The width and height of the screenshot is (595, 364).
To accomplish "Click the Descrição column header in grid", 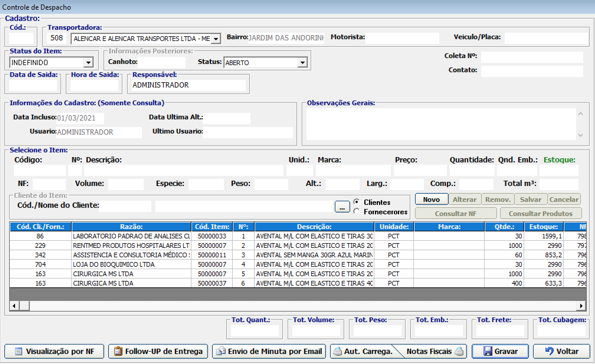I will point(314,227).
